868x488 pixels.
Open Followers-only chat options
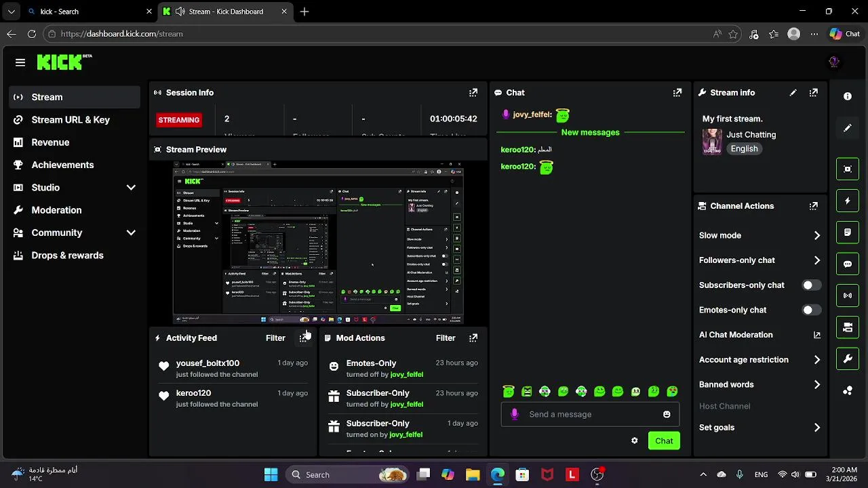tap(759, 260)
